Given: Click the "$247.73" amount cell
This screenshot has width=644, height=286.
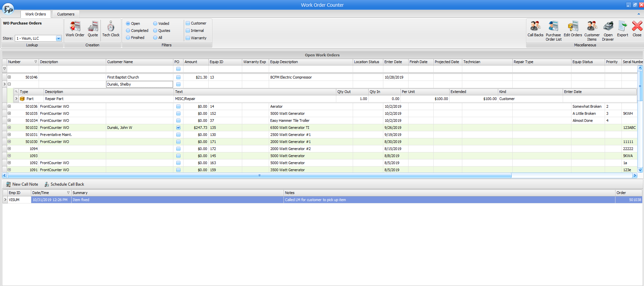Looking at the screenshot, I should 196,128.
